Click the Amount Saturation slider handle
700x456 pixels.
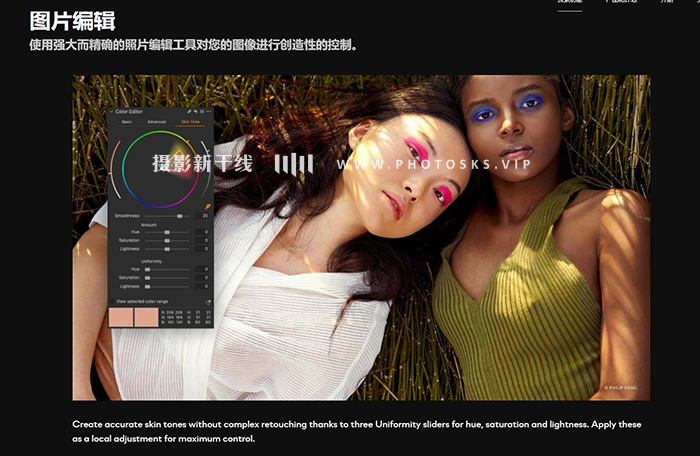pos(167,241)
